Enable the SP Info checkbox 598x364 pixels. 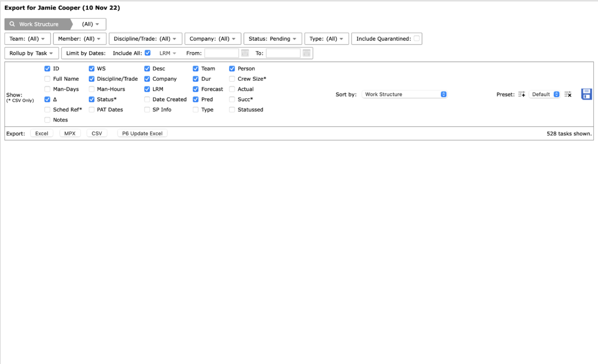coord(147,109)
